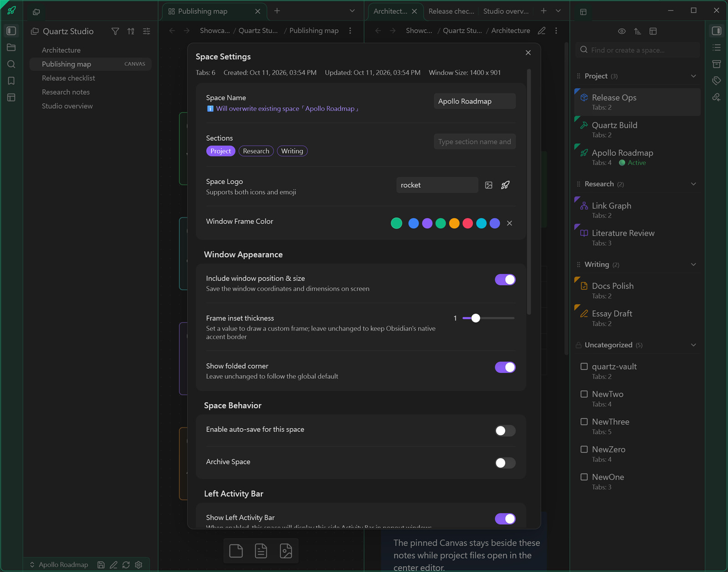The image size is (728, 572).
Task: Open bookmarks from the left ribbon
Action: [11, 81]
